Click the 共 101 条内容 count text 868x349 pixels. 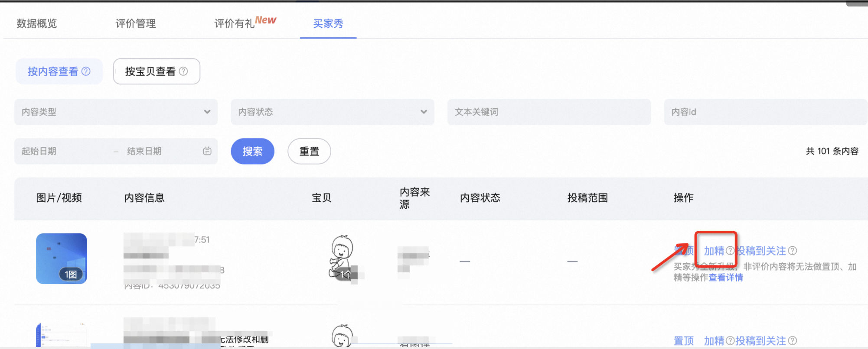[x=832, y=151]
